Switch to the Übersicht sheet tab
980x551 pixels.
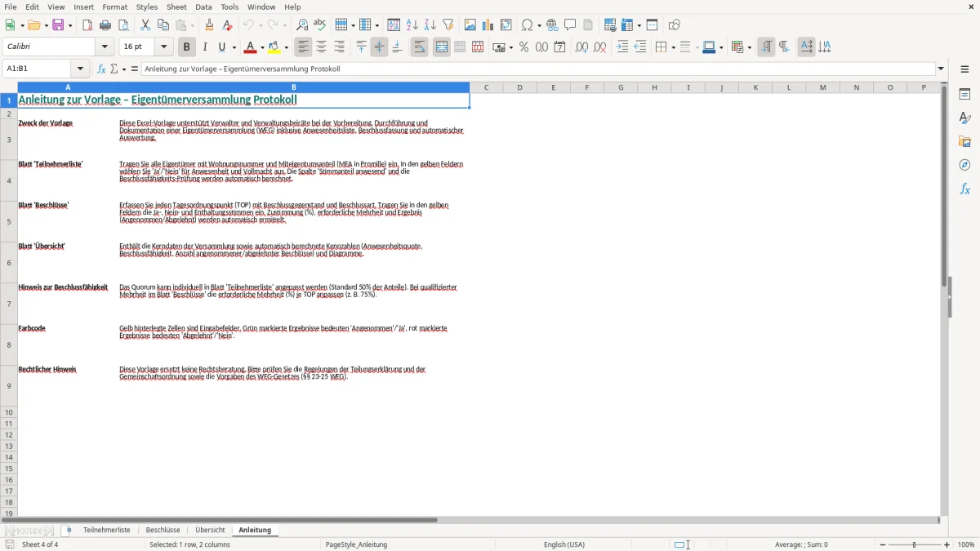[x=210, y=531]
